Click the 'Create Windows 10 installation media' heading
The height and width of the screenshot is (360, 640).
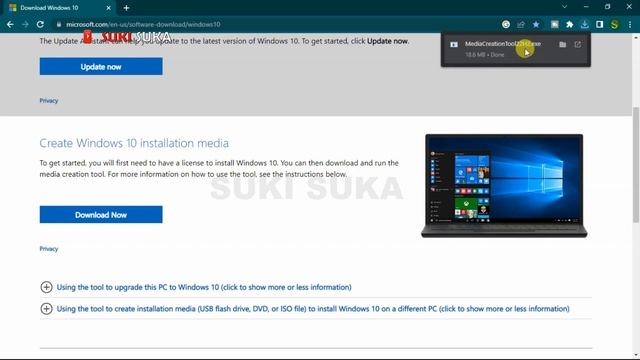(134, 143)
